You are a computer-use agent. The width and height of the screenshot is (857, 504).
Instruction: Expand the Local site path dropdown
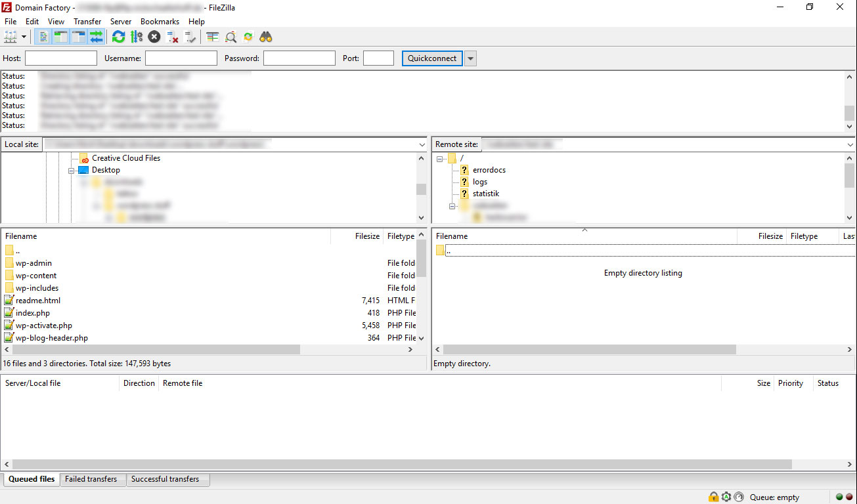[422, 144]
